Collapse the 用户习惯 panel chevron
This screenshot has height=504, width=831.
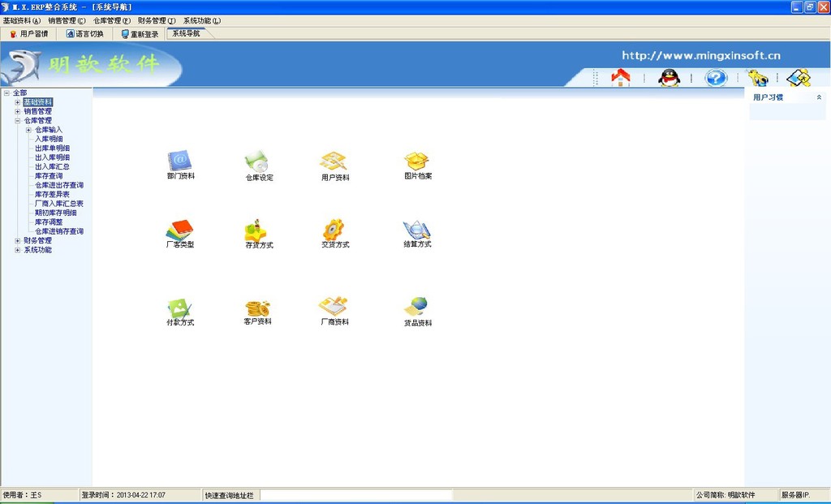click(819, 97)
